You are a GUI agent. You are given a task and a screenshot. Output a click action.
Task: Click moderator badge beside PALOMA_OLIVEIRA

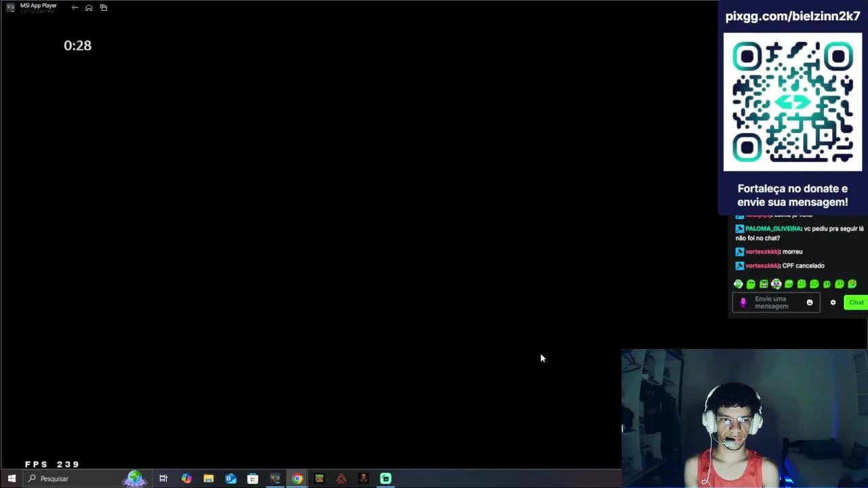[740, 228]
